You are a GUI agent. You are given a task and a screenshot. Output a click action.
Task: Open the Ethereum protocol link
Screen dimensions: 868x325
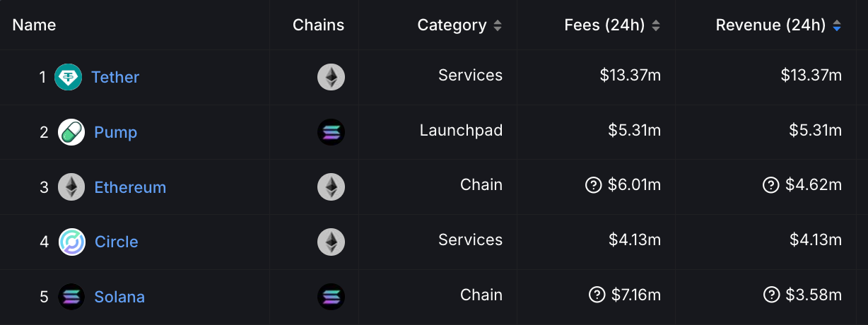click(130, 187)
